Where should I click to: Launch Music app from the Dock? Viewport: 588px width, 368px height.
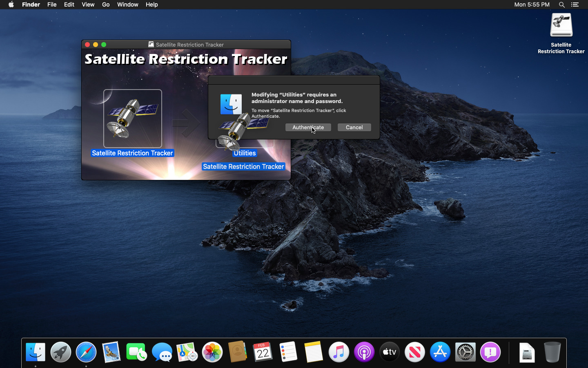point(339,352)
